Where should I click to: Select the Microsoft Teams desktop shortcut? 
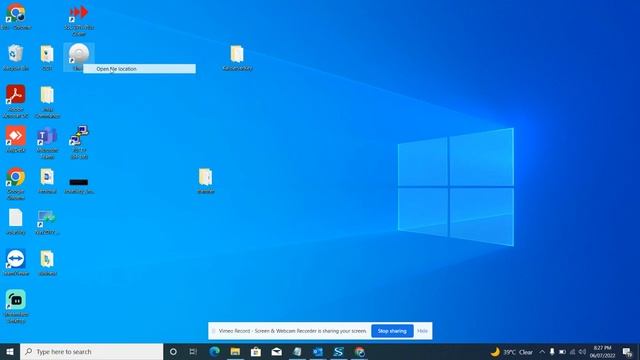click(47, 143)
